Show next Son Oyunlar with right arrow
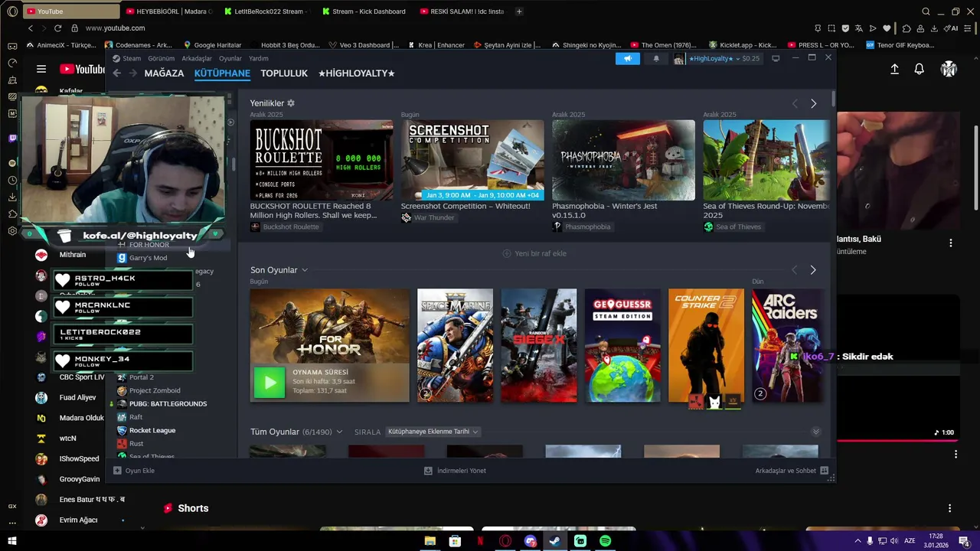980x551 pixels. coord(812,270)
